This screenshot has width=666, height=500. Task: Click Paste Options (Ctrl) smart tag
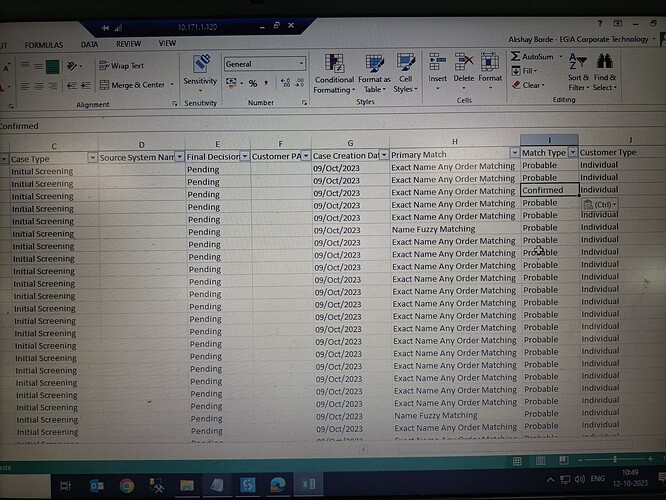(599, 204)
